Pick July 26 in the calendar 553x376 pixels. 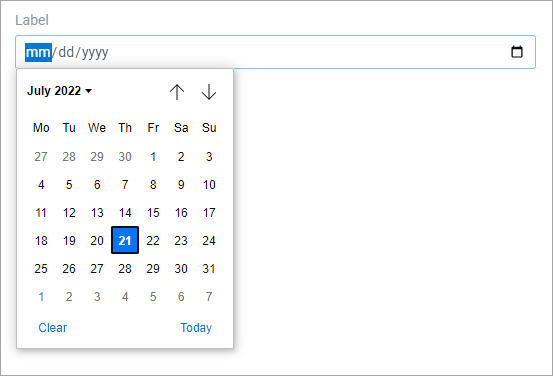(69, 269)
